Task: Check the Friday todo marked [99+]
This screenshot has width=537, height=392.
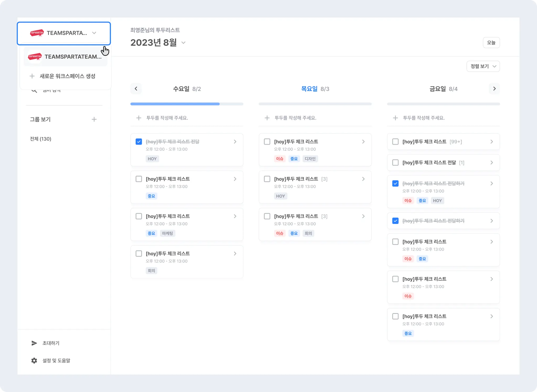Action: 395,142
